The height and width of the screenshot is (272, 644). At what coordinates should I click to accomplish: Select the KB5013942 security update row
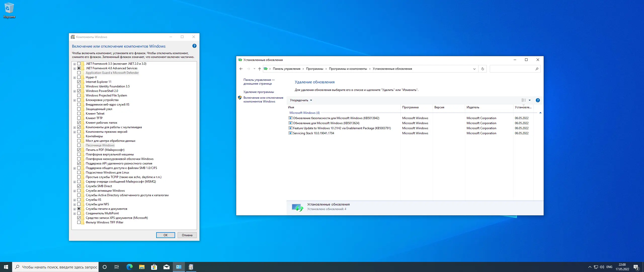[336, 118]
